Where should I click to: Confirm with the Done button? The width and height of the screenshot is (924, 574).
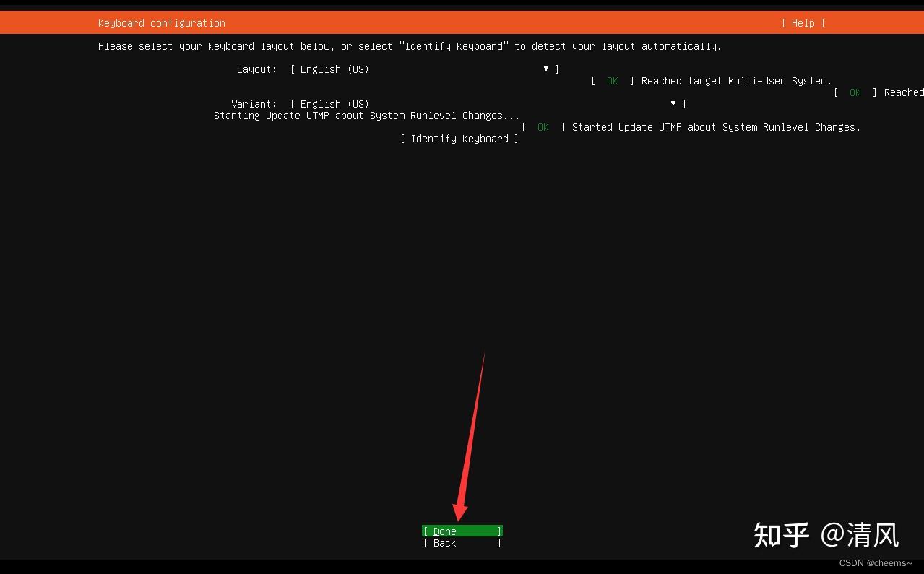462,531
